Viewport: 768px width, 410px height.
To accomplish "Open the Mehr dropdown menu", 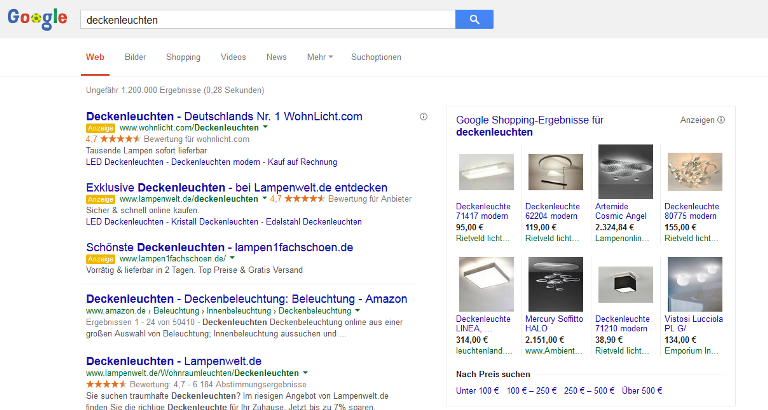I will (x=320, y=57).
